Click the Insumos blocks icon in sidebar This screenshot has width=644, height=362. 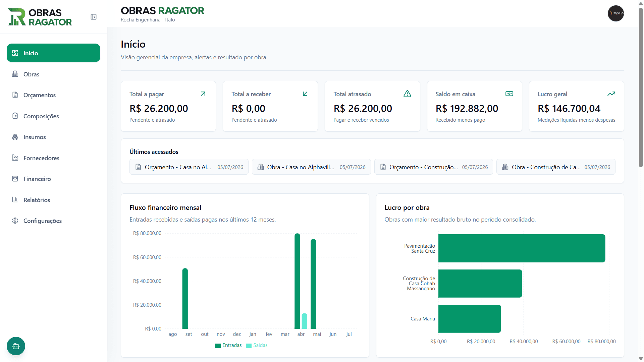[x=15, y=137]
